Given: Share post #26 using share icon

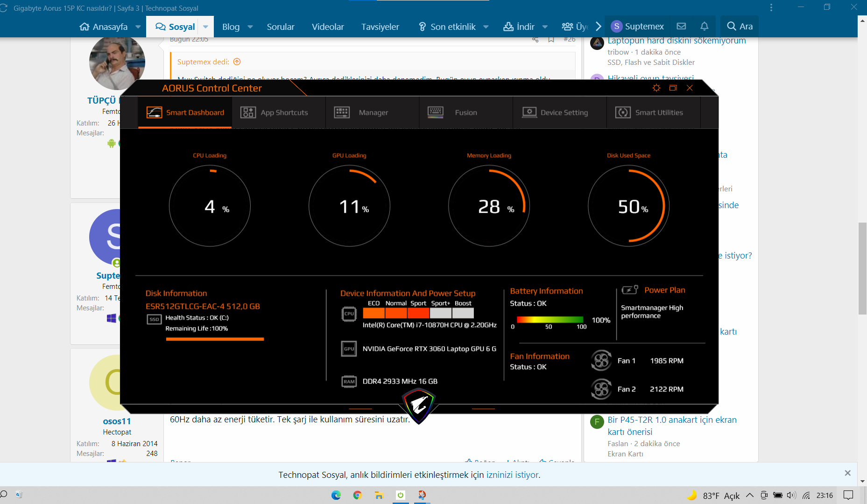Looking at the screenshot, I should tap(536, 40).
